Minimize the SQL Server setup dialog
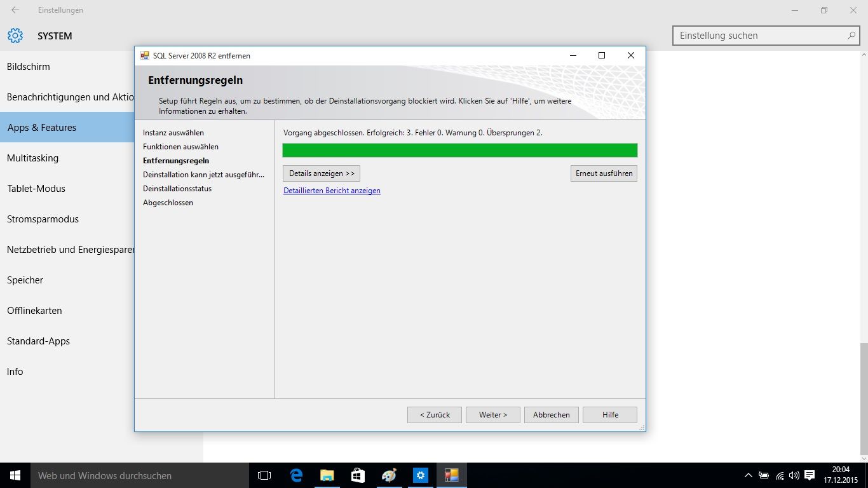Screen dimensions: 868x488 tap(572, 55)
